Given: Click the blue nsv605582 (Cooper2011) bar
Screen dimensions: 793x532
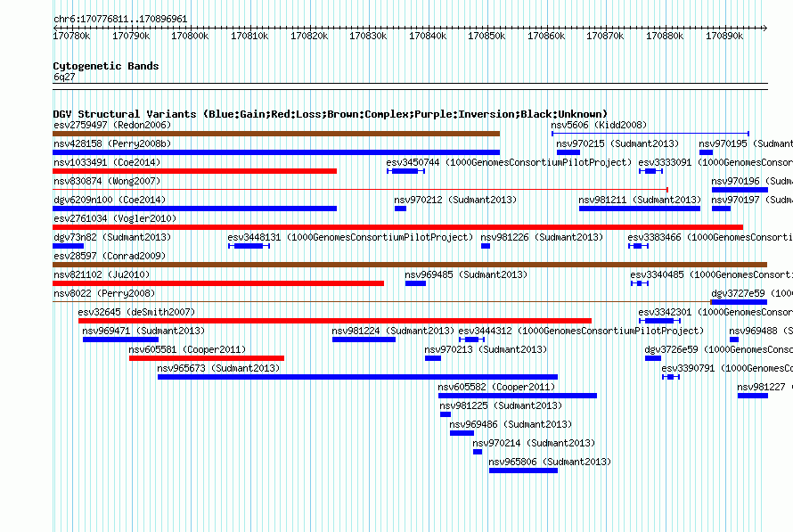Looking at the screenshot, I should (x=518, y=396).
